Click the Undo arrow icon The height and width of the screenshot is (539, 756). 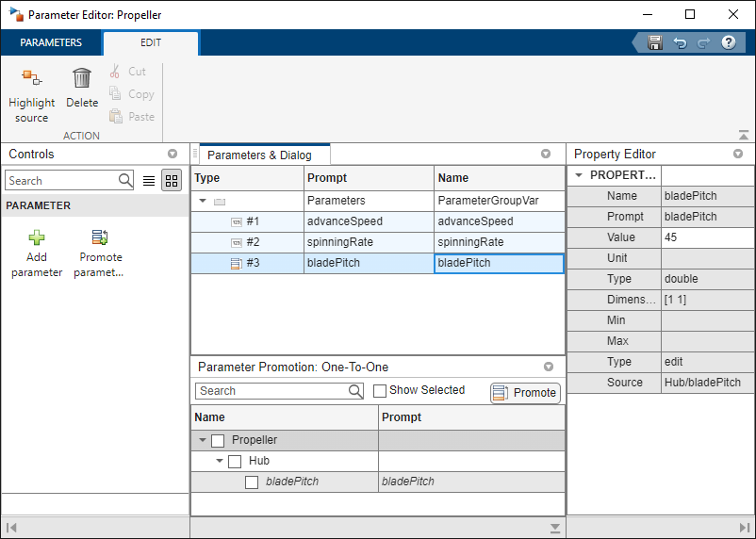point(679,43)
